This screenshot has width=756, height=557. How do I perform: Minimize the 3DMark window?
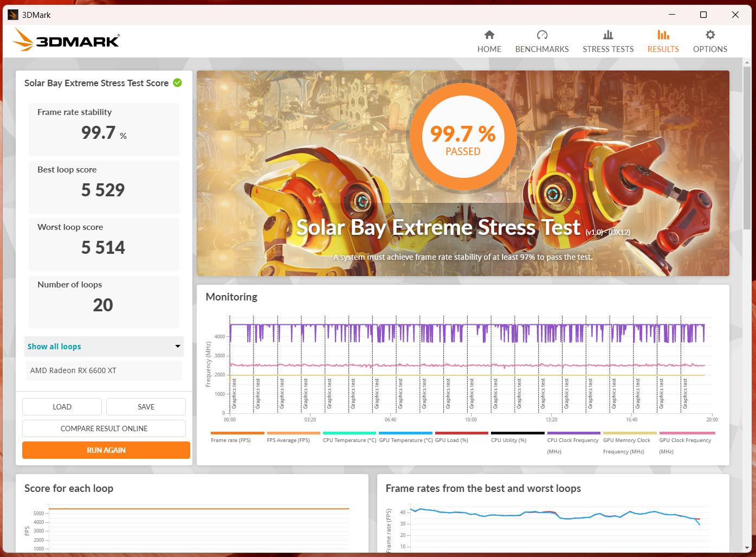pyautogui.click(x=671, y=15)
